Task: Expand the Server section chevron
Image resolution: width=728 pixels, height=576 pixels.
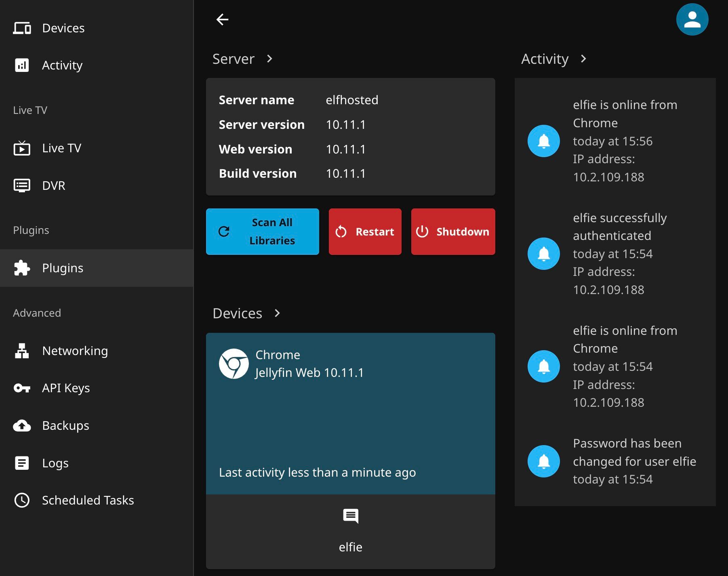Action: 269,59
